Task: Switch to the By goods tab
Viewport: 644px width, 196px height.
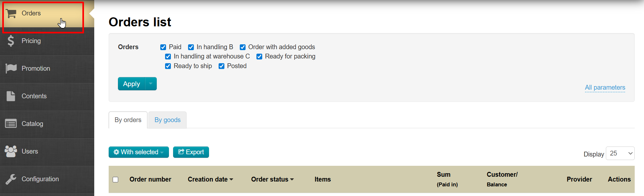Action: 167,120
